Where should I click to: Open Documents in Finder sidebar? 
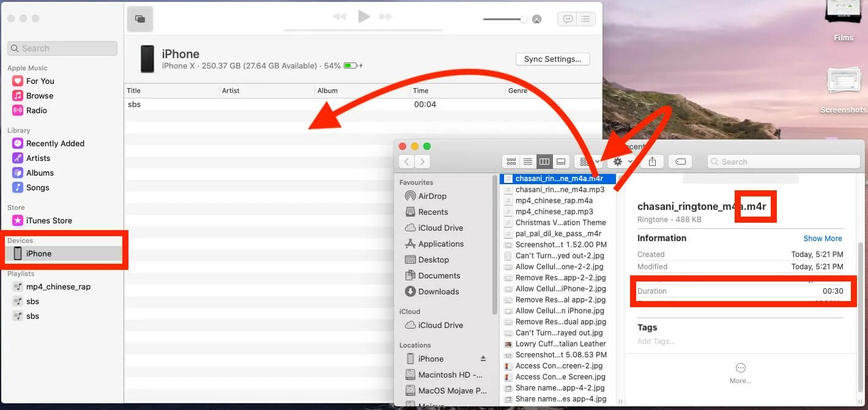432,275
